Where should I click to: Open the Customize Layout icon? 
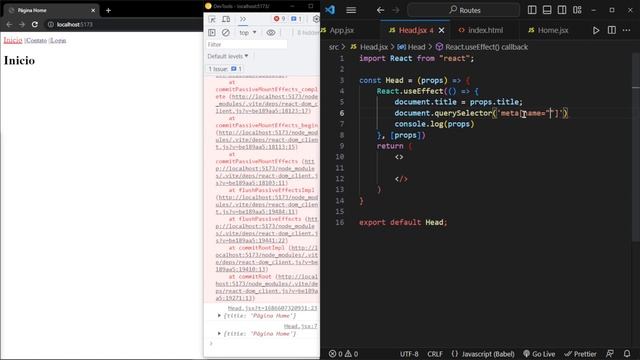pyautogui.click(x=577, y=10)
